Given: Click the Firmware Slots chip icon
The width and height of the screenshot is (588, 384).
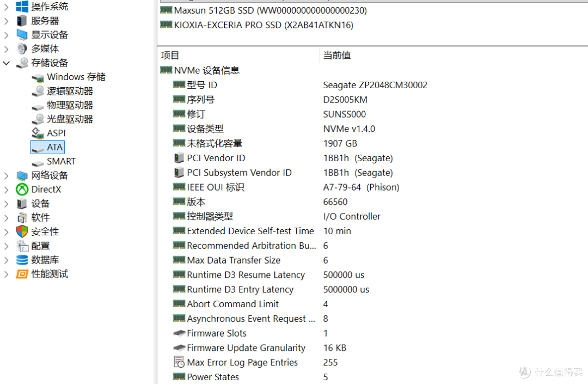Looking at the screenshot, I should (179, 333).
